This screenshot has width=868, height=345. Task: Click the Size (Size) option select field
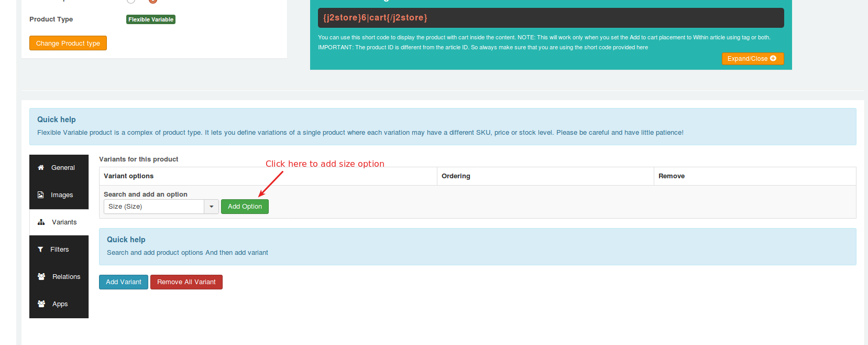click(x=154, y=207)
